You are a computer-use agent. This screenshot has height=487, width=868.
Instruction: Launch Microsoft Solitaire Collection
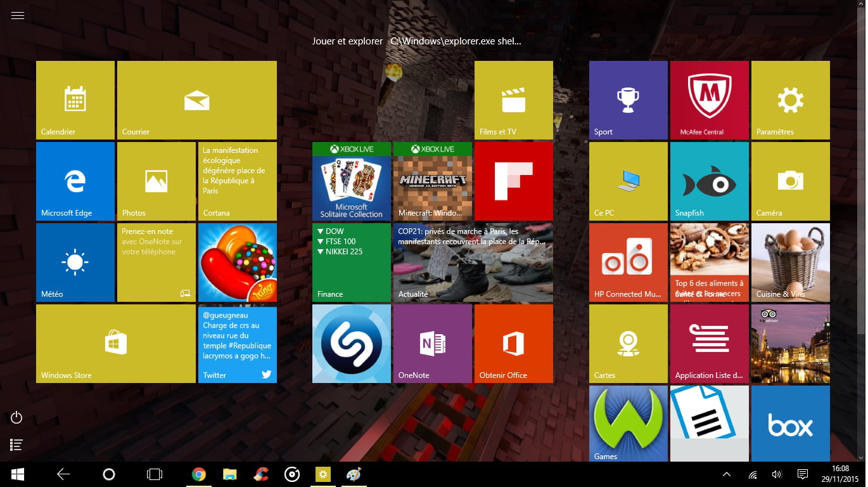[352, 181]
